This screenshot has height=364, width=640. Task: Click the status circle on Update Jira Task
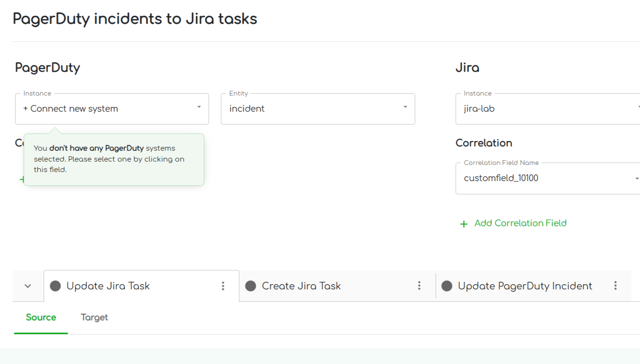(56, 286)
